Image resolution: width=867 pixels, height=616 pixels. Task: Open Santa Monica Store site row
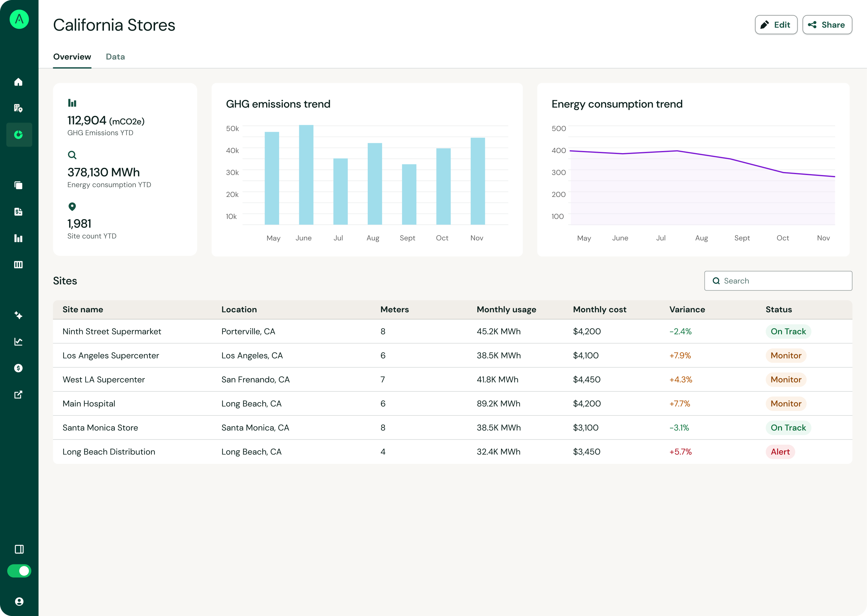452,428
